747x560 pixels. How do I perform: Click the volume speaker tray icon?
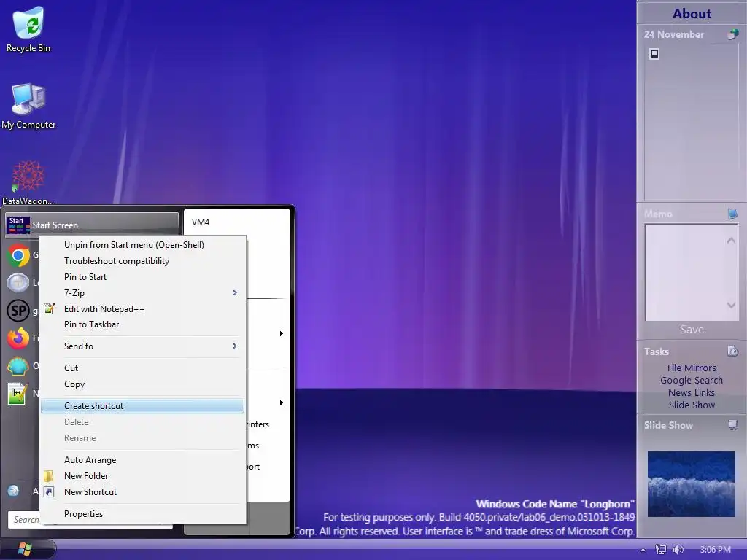(x=678, y=550)
